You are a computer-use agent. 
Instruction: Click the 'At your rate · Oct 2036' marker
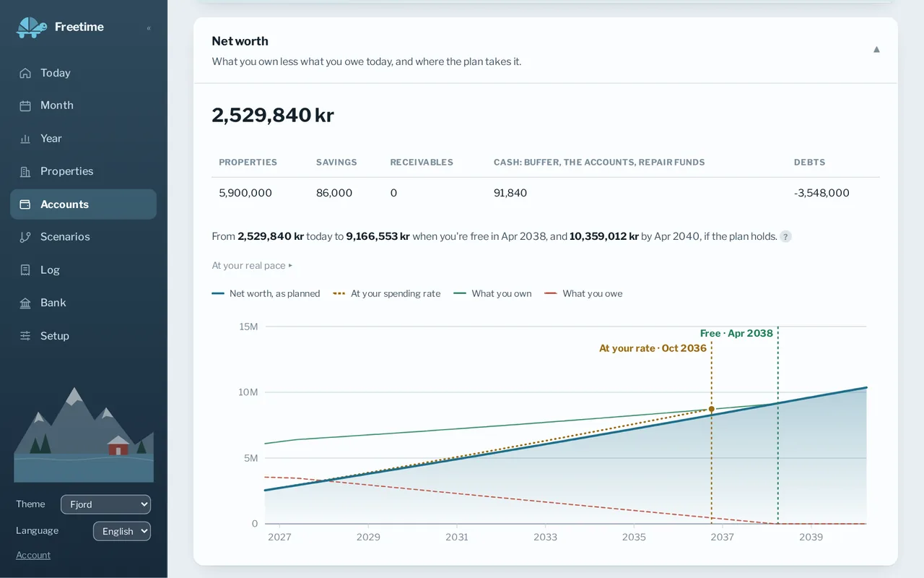point(653,348)
